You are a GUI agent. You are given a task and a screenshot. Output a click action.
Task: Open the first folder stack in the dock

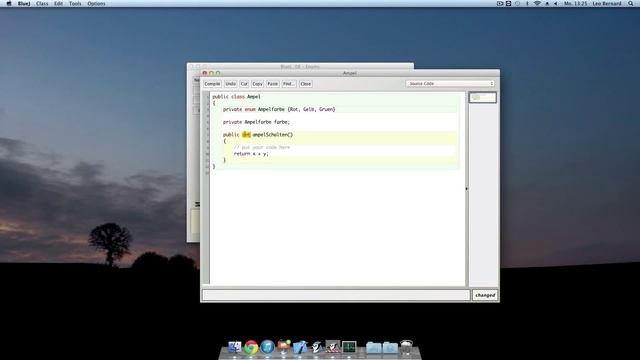[373, 347]
